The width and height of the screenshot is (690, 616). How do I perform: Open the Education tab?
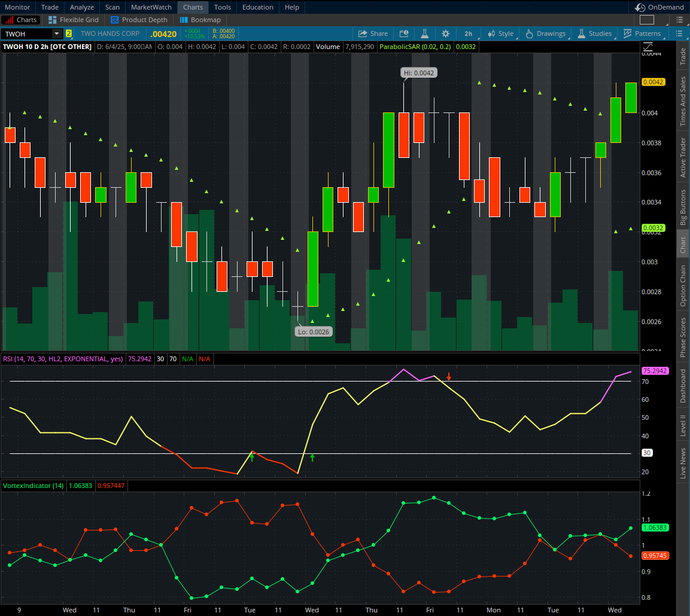[x=258, y=7]
